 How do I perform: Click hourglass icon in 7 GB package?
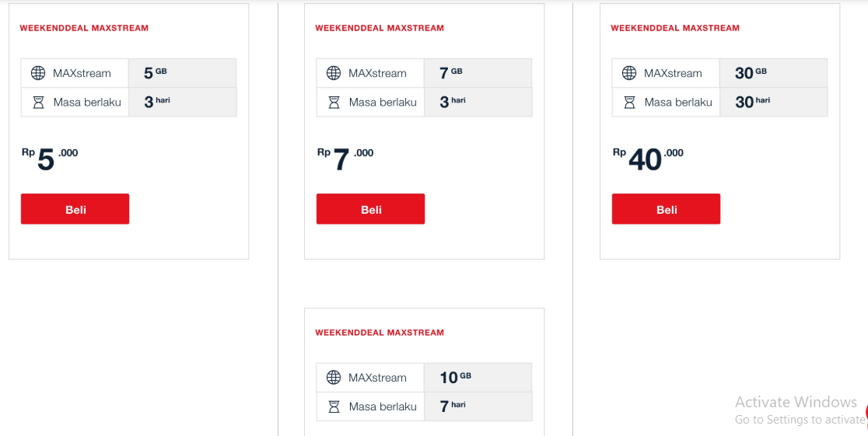334,102
